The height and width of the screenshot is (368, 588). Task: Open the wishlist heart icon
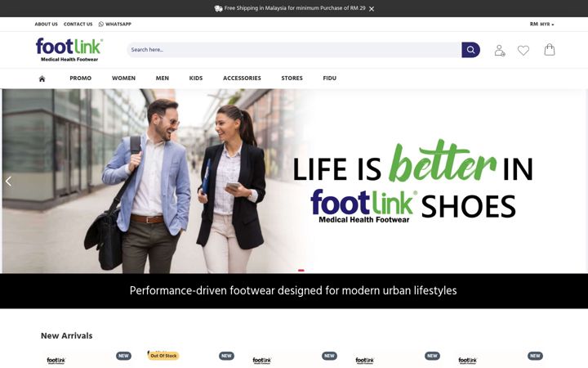523,51
